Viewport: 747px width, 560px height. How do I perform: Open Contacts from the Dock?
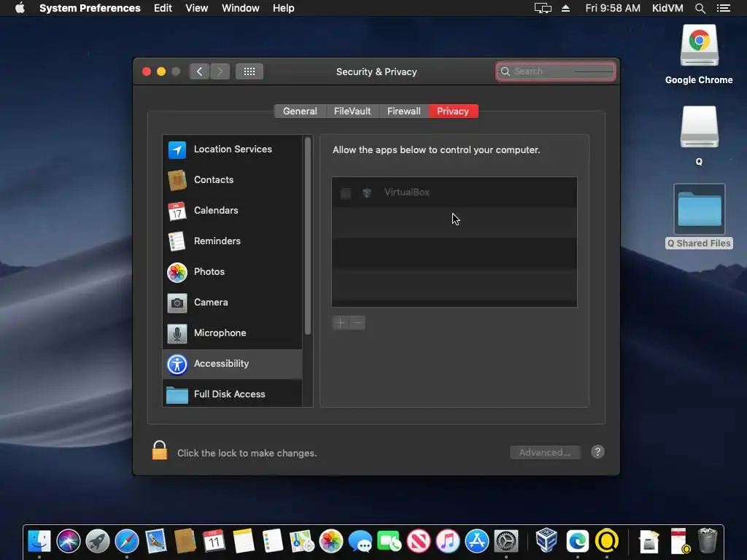click(185, 542)
